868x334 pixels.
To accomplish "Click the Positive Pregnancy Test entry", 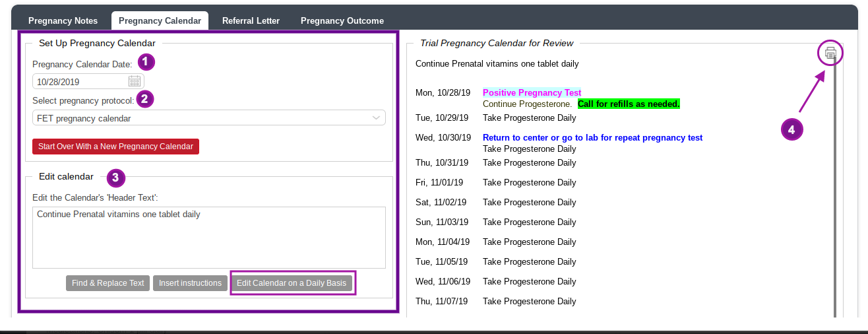I will click(532, 93).
